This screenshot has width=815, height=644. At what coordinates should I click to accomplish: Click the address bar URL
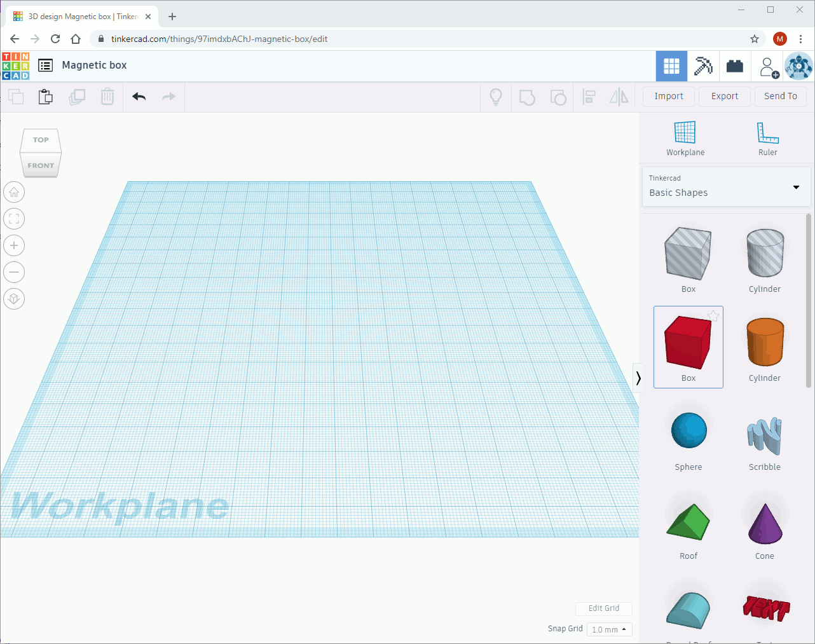click(219, 39)
